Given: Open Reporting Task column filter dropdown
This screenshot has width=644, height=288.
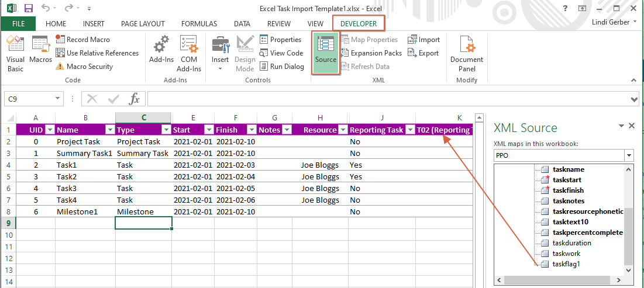Looking at the screenshot, I should point(410,130).
